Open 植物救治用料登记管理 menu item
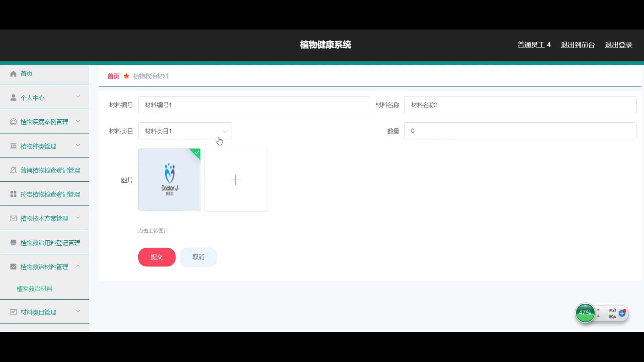This screenshot has height=362, width=644. (50, 243)
